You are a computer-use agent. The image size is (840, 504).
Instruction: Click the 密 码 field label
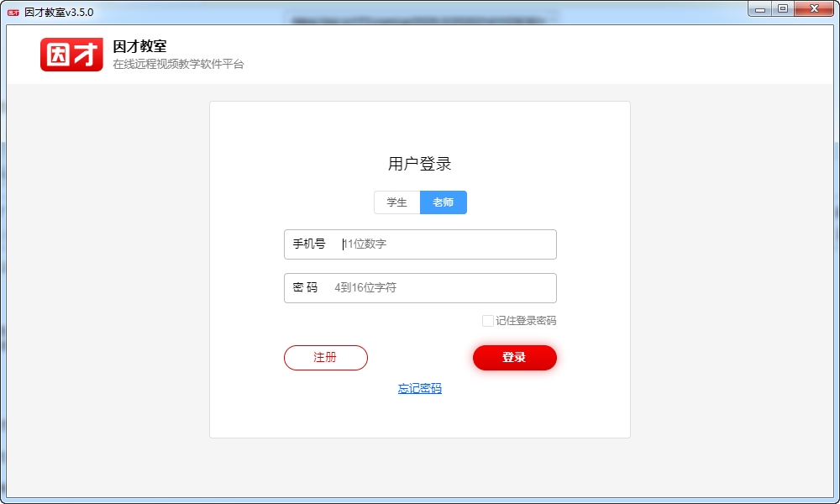click(304, 288)
